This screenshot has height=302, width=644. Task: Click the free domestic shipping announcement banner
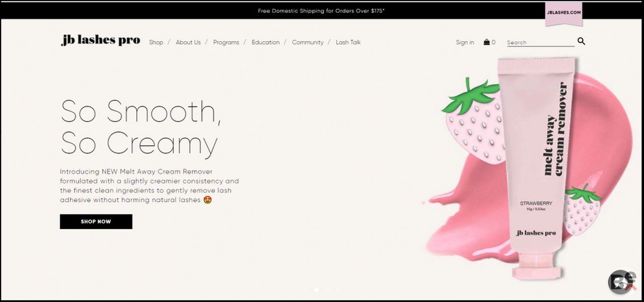point(321,11)
